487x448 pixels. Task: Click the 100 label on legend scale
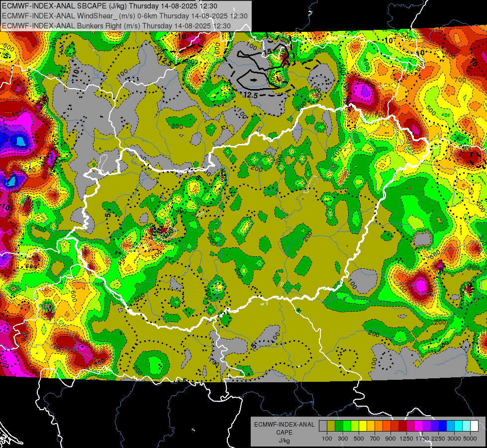(x=327, y=439)
